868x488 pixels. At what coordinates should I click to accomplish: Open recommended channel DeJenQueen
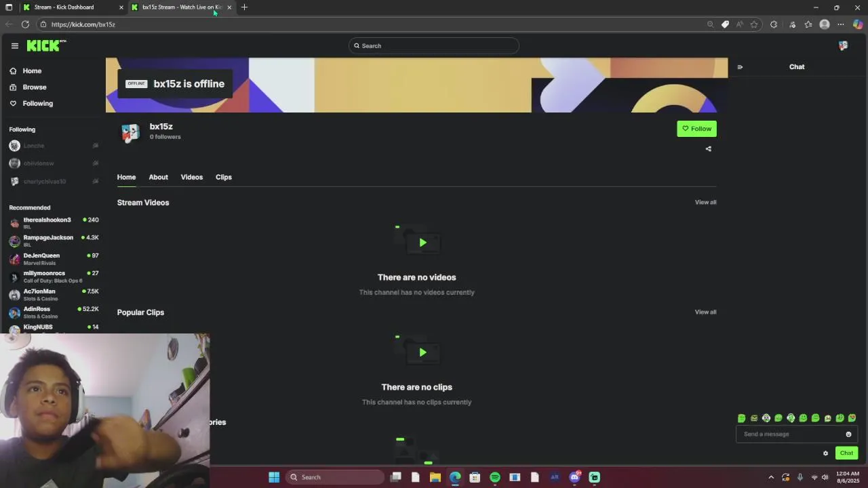pos(53,259)
